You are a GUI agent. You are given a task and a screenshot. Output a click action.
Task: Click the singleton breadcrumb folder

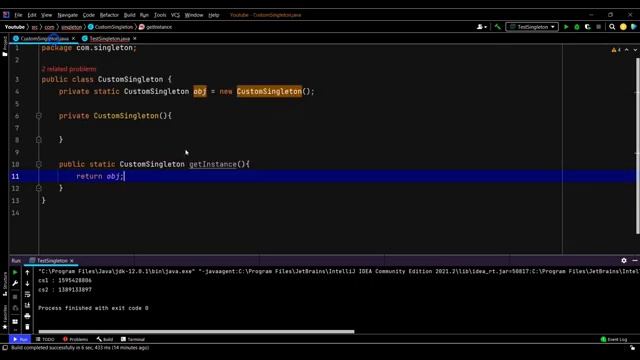pos(71,27)
